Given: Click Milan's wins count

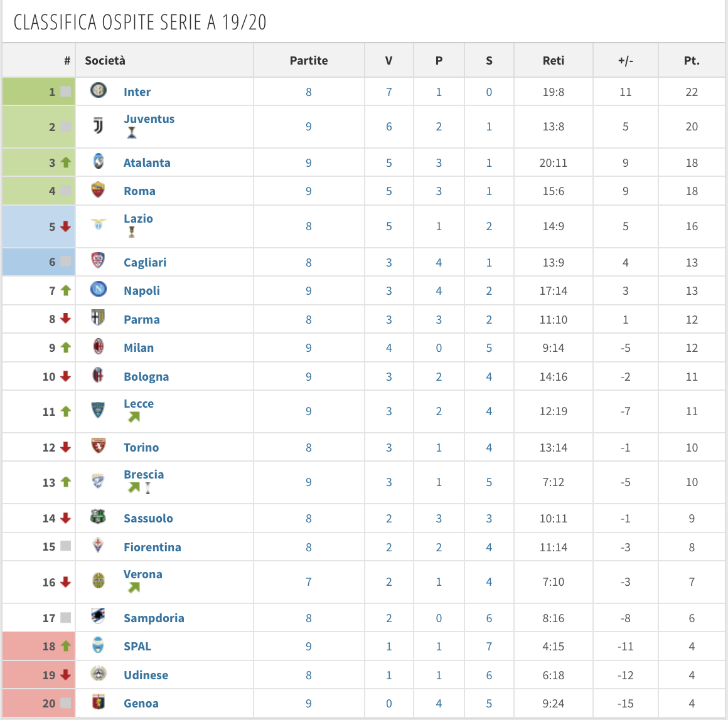Looking at the screenshot, I should (x=389, y=348).
